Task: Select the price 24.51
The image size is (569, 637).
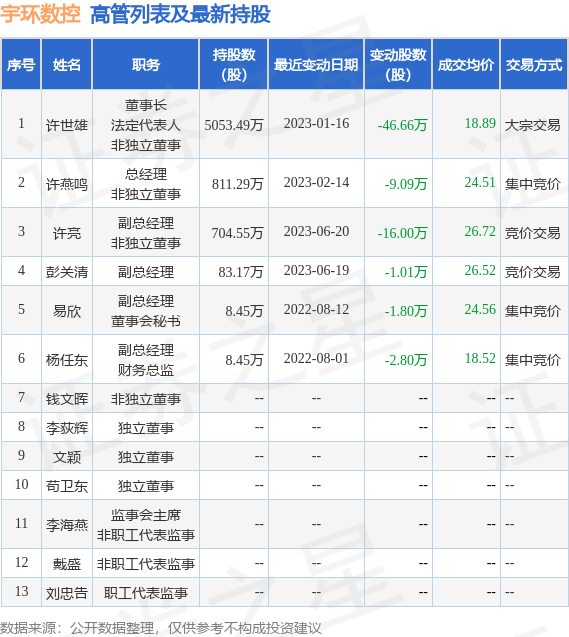Action: tap(480, 182)
